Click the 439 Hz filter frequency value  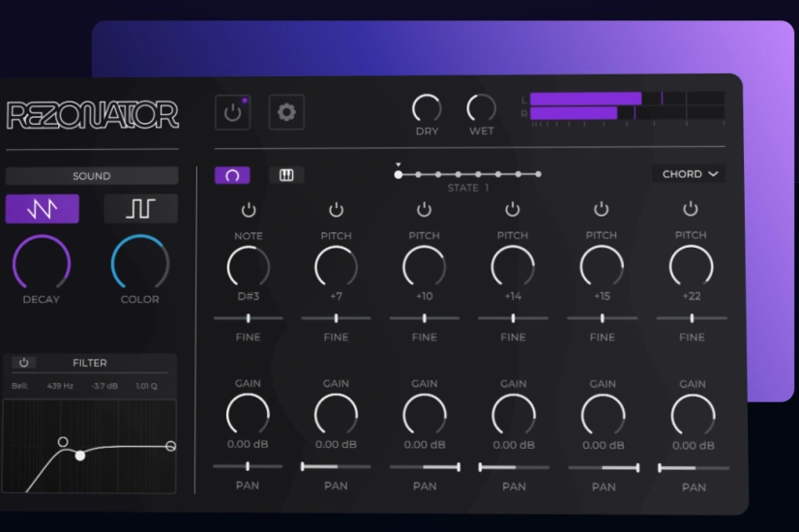[61, 386]
